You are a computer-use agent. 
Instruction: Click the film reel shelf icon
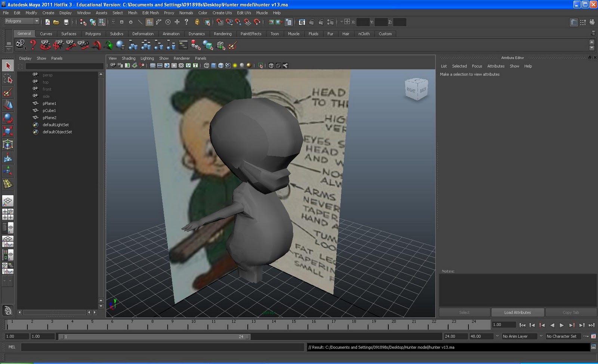click(21, 45)
